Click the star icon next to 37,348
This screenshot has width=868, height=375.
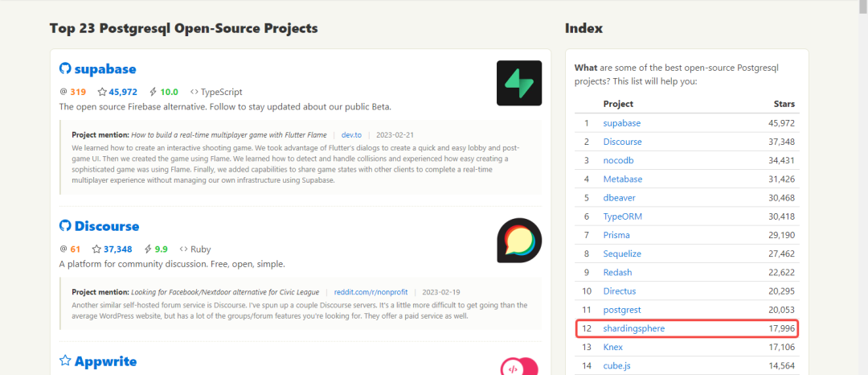(x=96, y=249)
